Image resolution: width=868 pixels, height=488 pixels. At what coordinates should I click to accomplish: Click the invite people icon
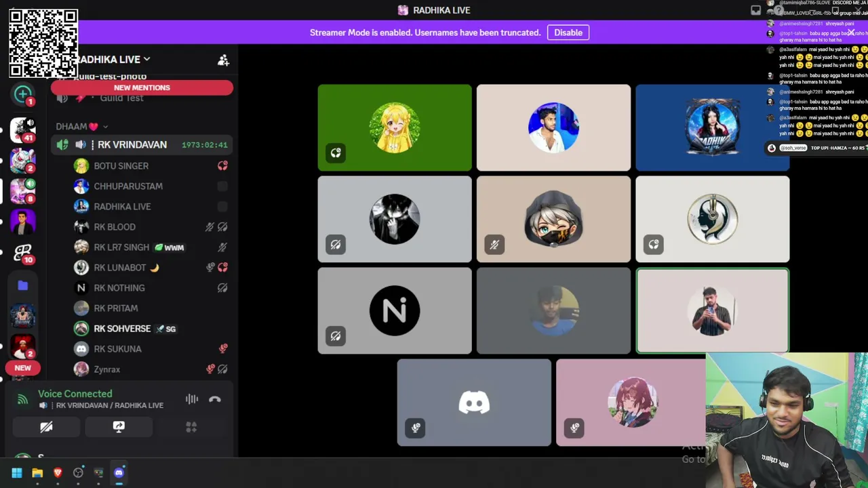point(223,60)
